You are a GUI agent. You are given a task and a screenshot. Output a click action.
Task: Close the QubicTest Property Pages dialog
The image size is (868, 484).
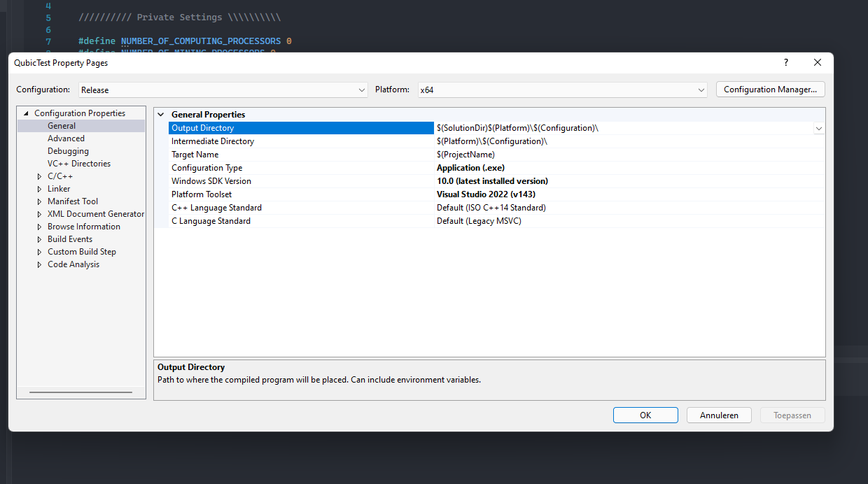[x=818, y=62]
